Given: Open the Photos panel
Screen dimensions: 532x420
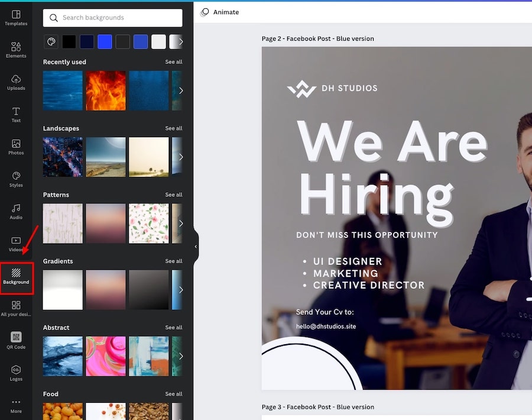Looking at the screenshot, I should tap(16, 147).
